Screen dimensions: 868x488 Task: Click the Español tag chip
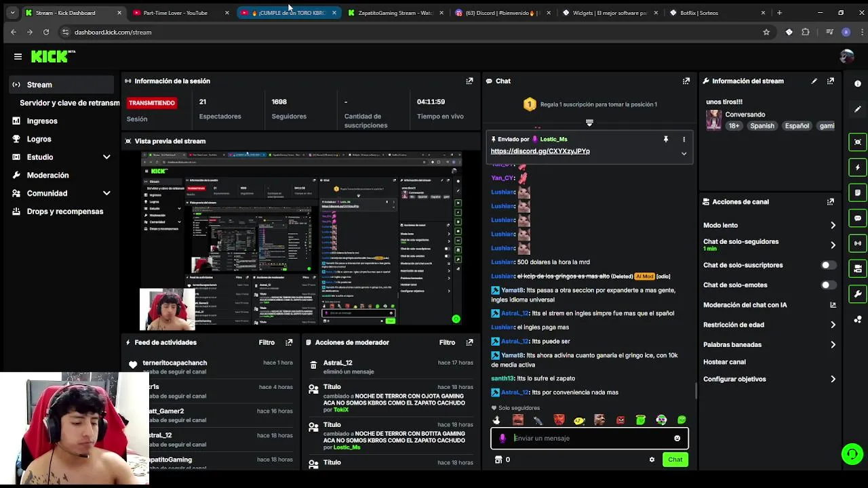click(797, 126)
